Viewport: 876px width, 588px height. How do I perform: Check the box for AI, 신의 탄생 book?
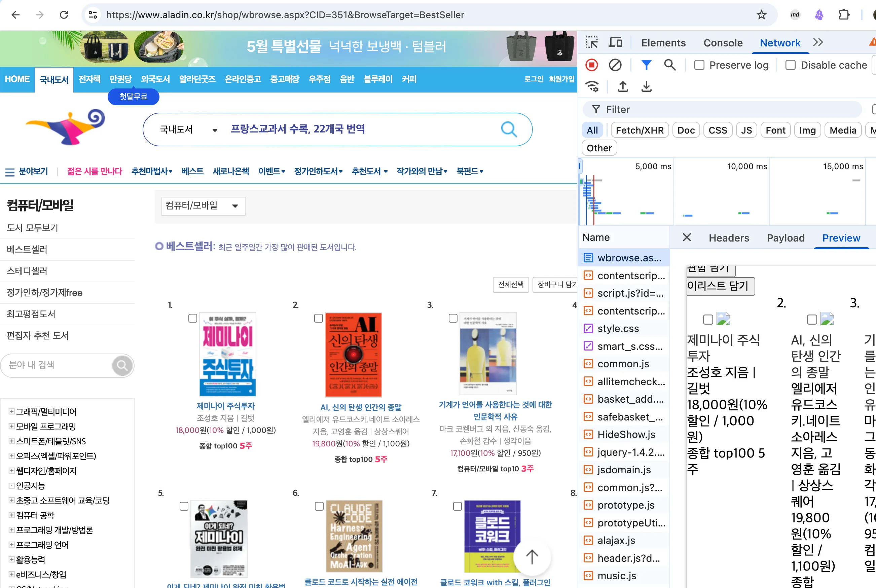pyautogui.click(x=318, y=318)
